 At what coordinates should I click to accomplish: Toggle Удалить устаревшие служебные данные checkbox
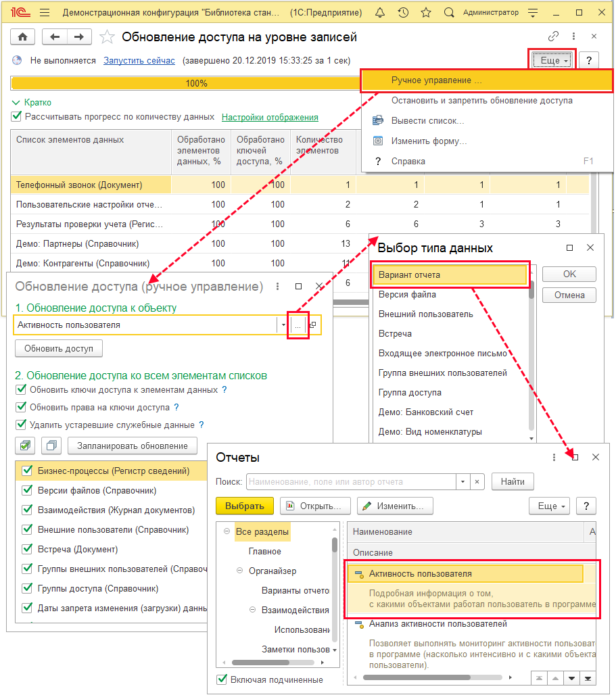(20, 425)
